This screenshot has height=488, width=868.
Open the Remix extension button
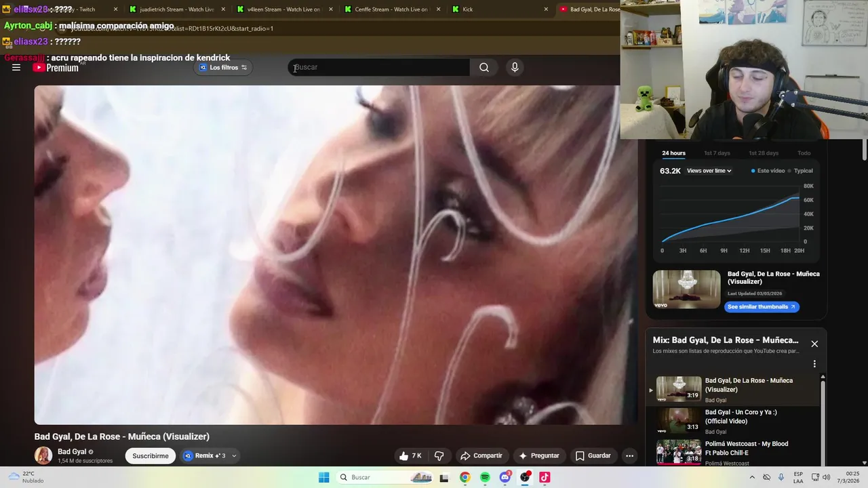pyautogui.click(x=203, y=455)
